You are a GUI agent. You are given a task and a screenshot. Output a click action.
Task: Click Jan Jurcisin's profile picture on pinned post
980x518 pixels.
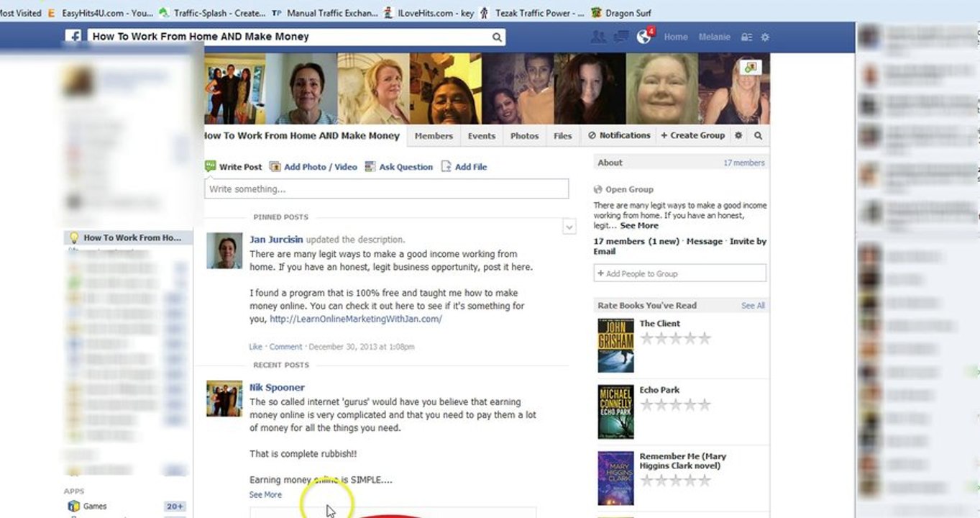(x=224, y=250)
